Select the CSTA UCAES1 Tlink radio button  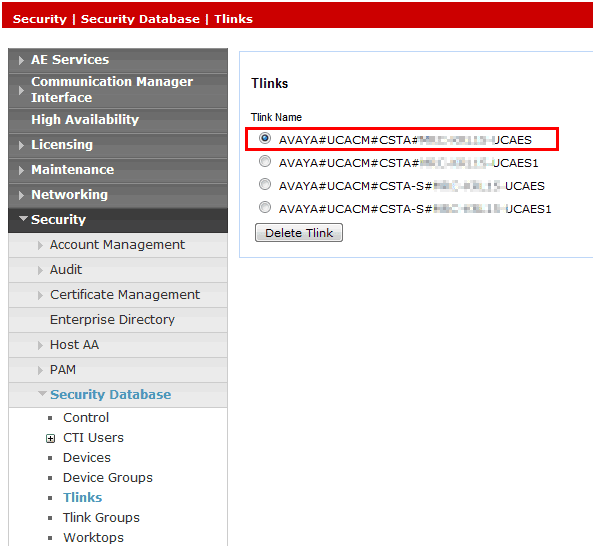click(265, 161)
